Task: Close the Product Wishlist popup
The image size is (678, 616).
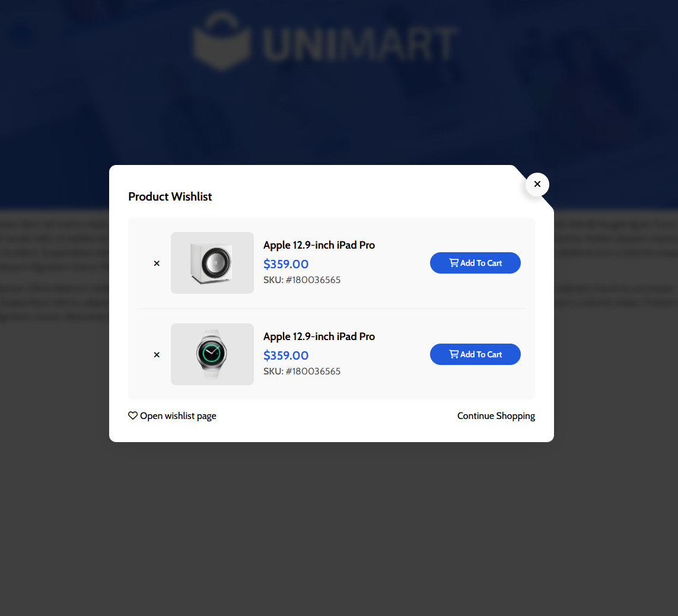Action: tap(537, 185)
